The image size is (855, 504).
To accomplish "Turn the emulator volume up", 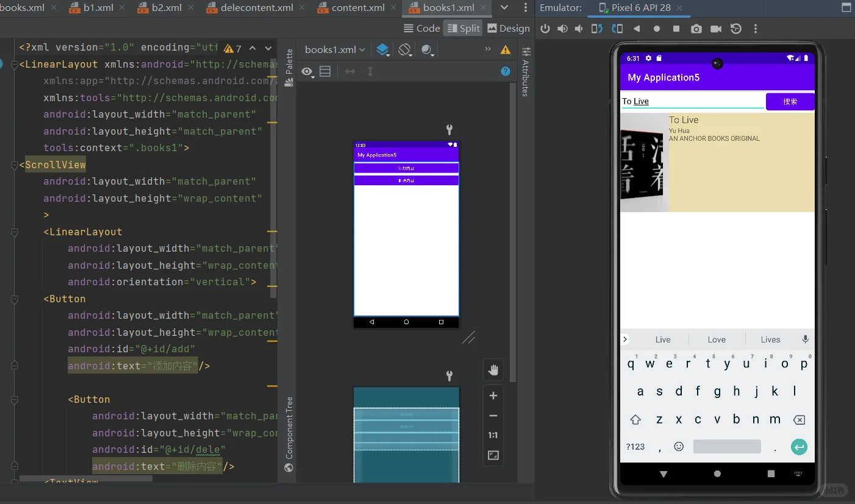I will 562,28.
